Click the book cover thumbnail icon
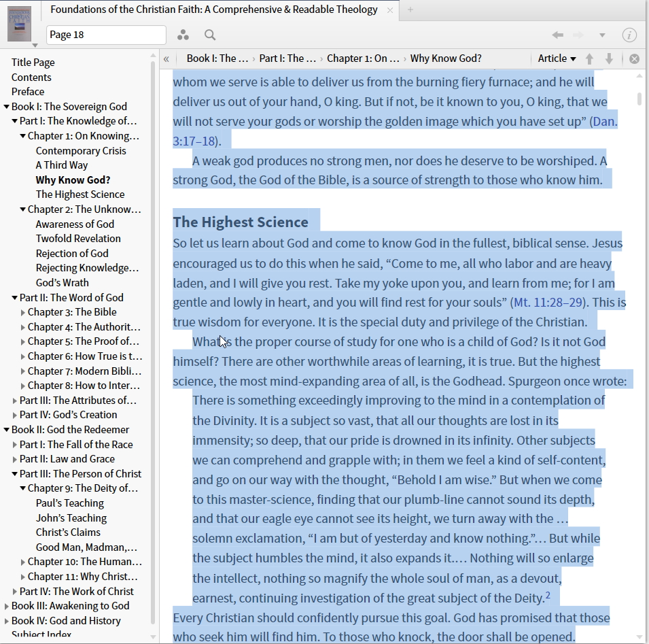Screen dimensions: 649x644 coord(20,23)
